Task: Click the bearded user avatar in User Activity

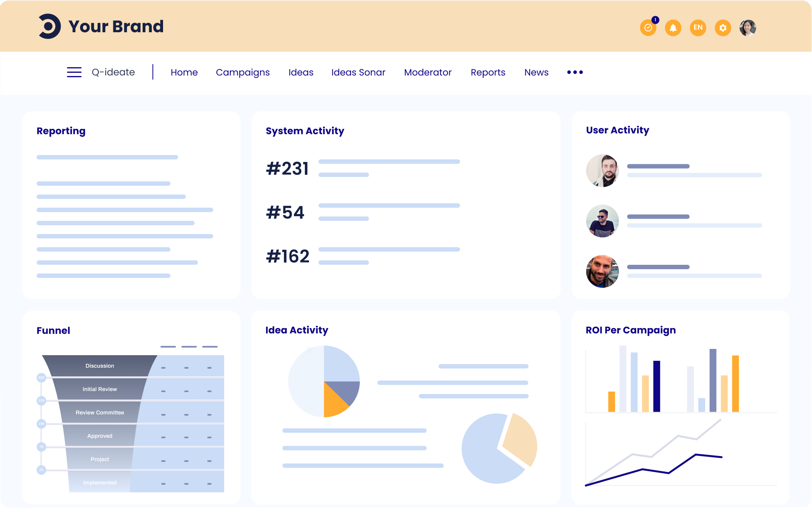Action: coord(603,170)
